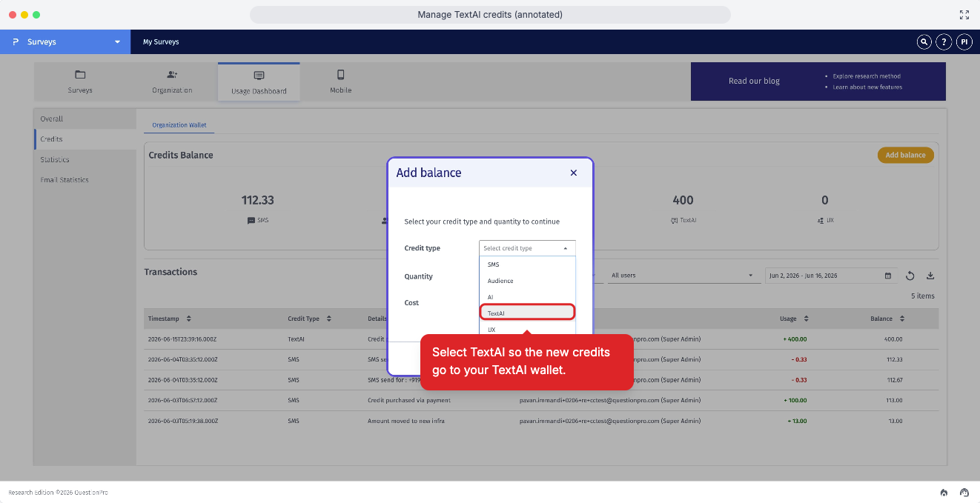
Task: Click the 400 TextAI balance
Action: pos(683,200)
